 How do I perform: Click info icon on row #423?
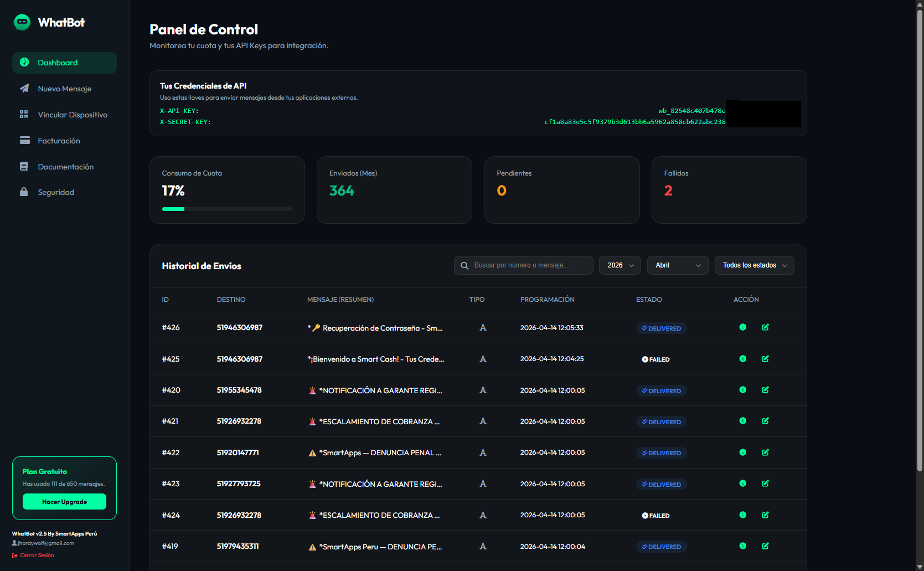743,483
